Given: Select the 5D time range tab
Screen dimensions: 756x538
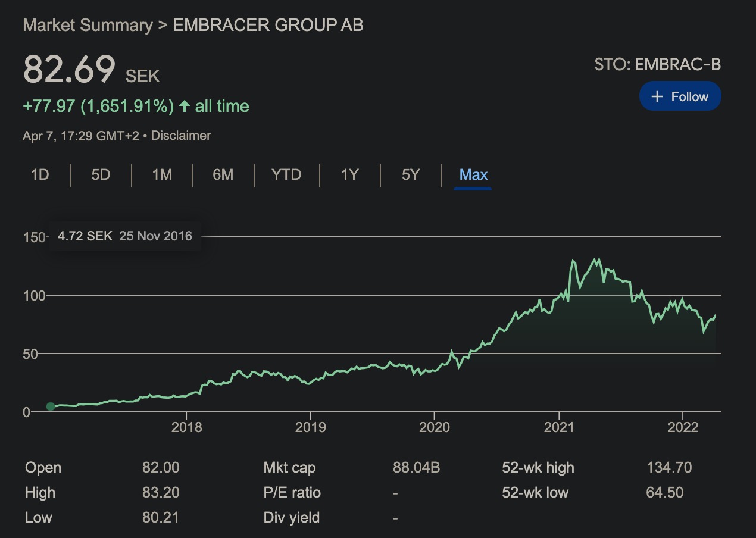Looking at the screenshot, I should 101,175.
